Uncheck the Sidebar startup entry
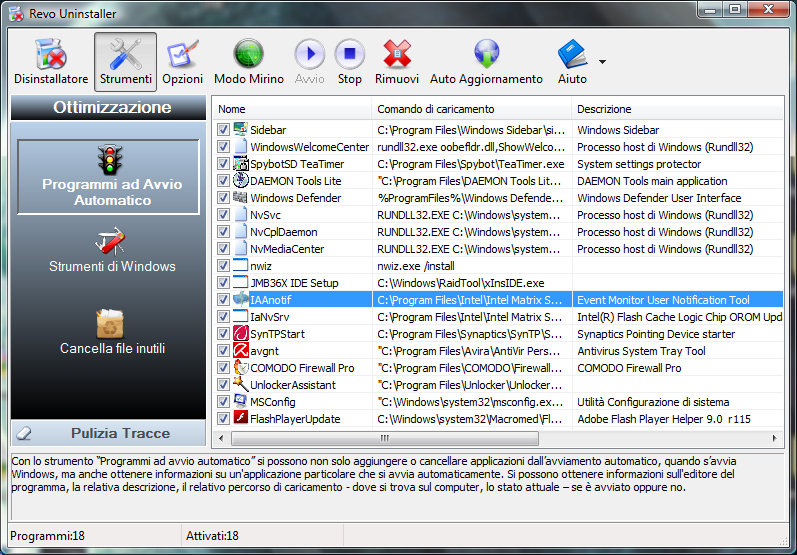This screenshot has width=797, height=555. (x=223, y=130)
